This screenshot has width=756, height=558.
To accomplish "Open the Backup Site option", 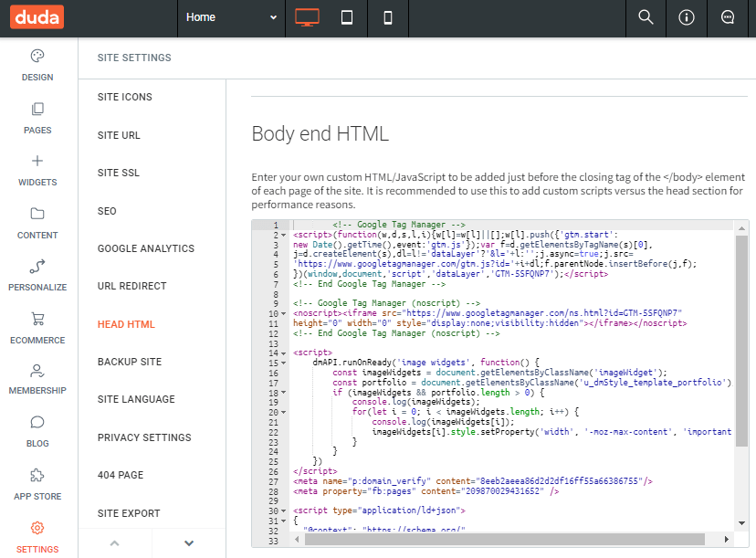I will pyautogui.click(x=129, y=361).
